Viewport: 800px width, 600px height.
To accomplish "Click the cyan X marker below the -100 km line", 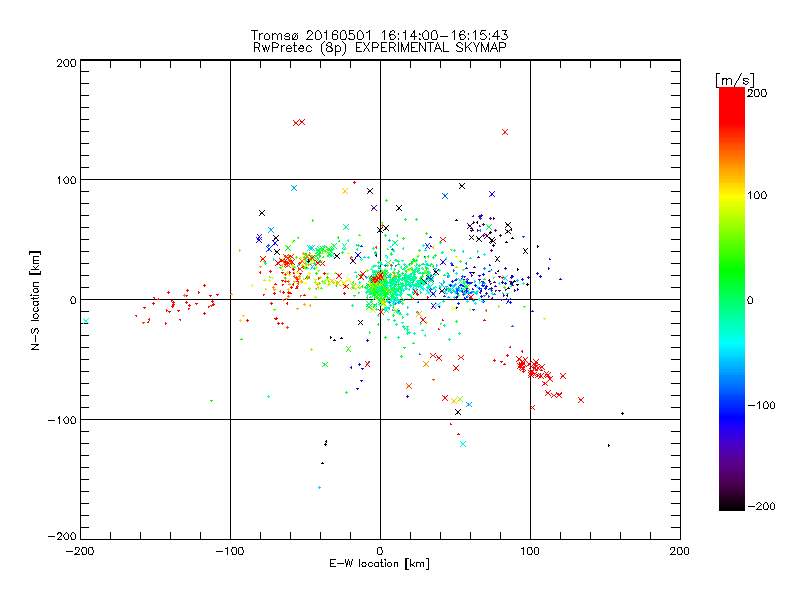I will point(463,444).
